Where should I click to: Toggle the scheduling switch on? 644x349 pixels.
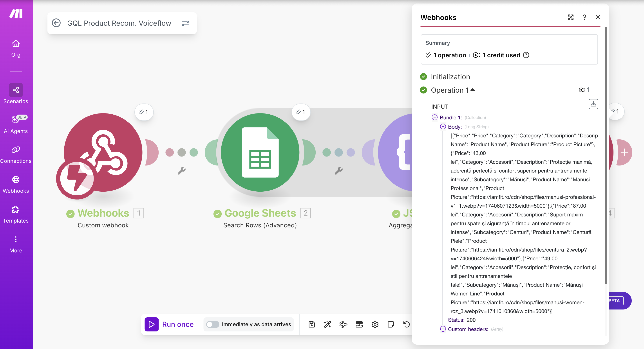pos(213,324)
